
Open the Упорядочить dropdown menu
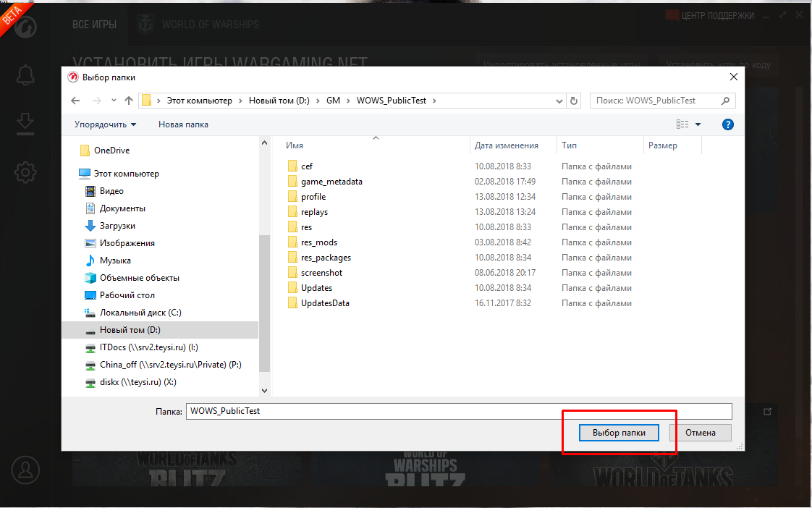(x=105, y=124)
